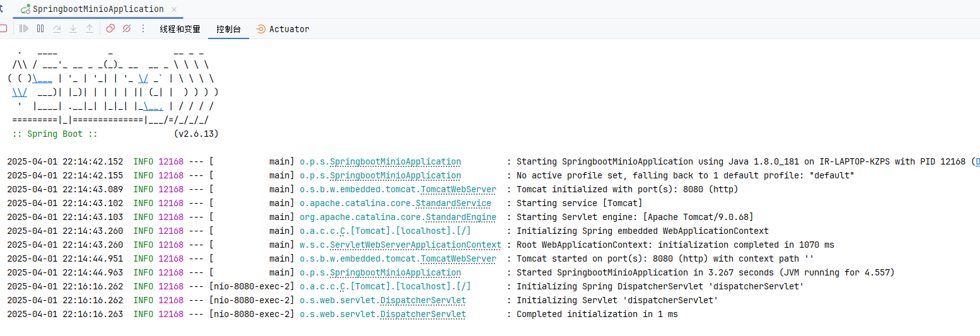Click the Step Into down-arrow icon
Screen dimensions: 980x336
pyautogui.click(x=73, y=28)
